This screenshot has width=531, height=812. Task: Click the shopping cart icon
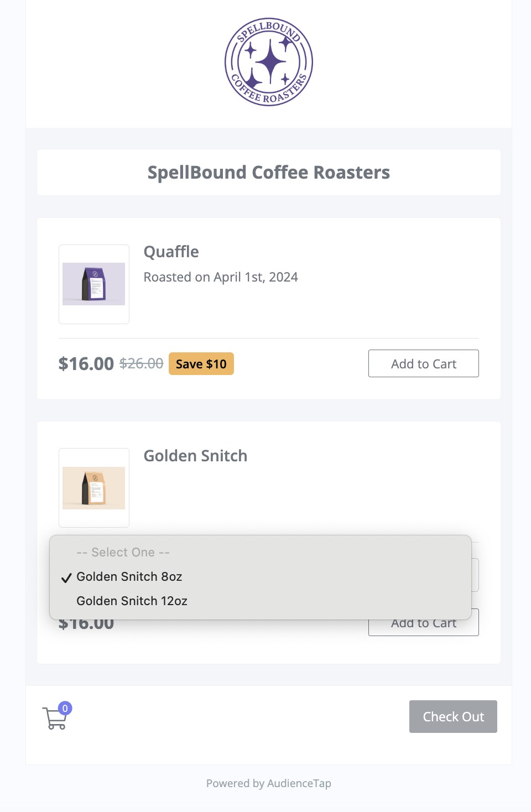pyautogui.click(x=55, y=717)
